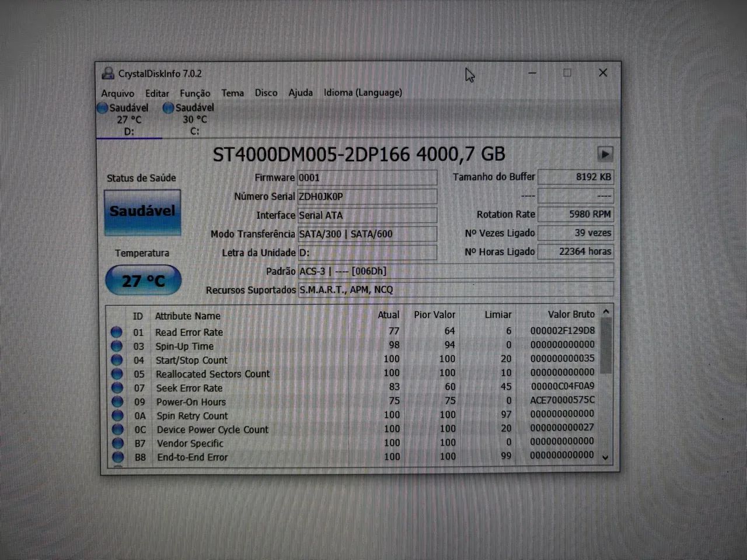
Task: Click the Firmware field showing 0001
Action: pyautogui.click(x=367, y=178)
